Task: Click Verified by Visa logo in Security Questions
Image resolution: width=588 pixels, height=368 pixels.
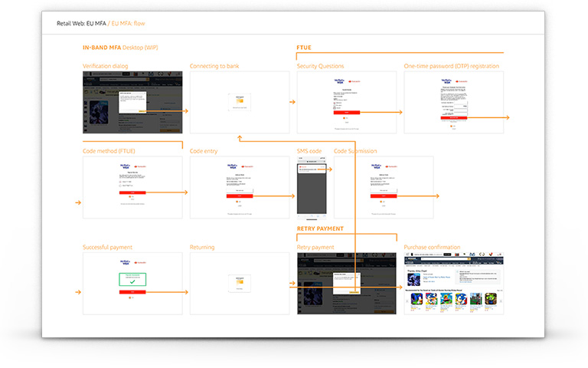Action: click(x=339, y=81)
